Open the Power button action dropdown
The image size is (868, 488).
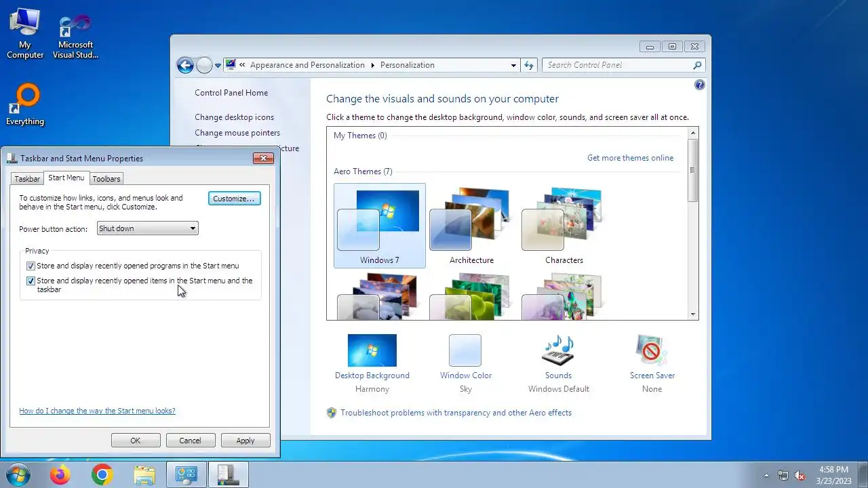pos(147,228)
